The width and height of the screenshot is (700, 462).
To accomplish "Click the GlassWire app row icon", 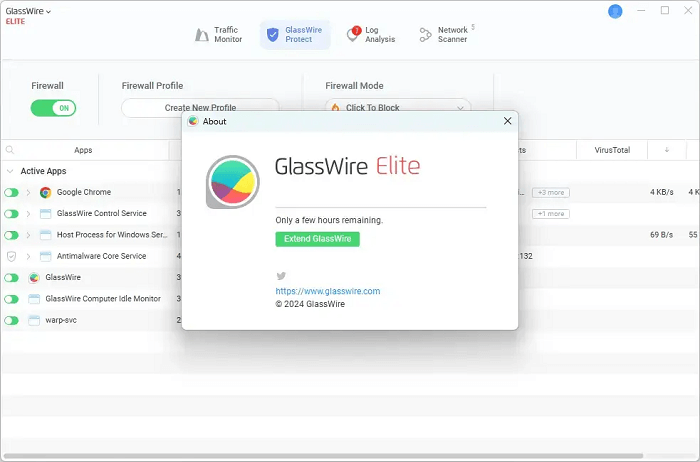I will point(34,278).
